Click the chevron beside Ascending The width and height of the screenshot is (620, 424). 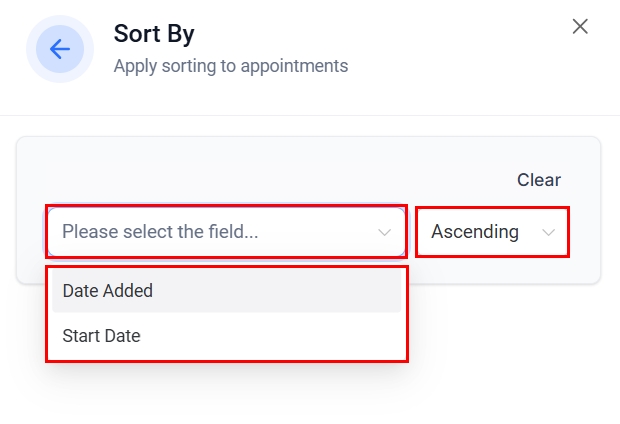[548, 232]
